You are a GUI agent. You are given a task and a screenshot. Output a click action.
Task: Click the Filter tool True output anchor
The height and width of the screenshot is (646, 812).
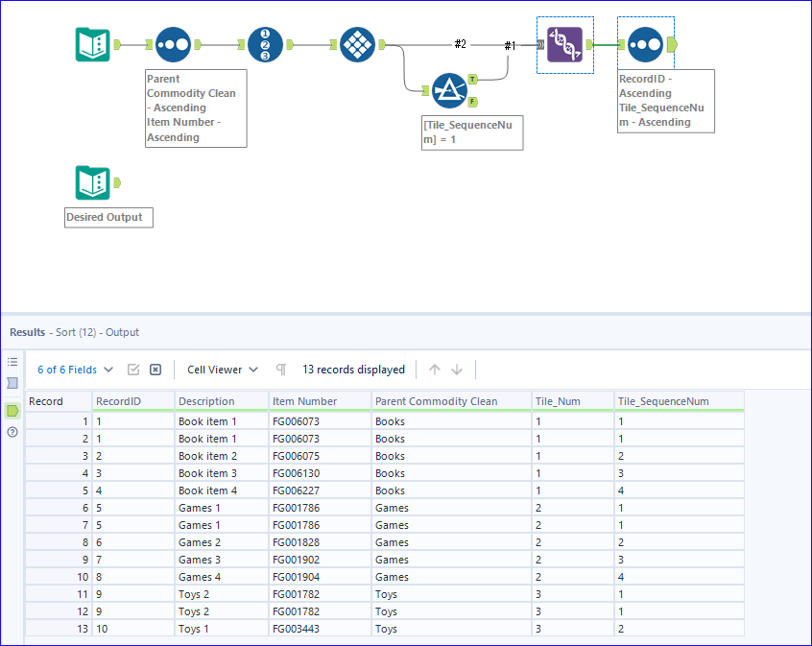[x=472, y=80]
